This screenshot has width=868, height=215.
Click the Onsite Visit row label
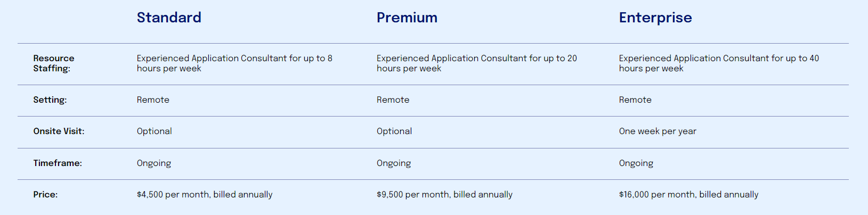point(59,131)
